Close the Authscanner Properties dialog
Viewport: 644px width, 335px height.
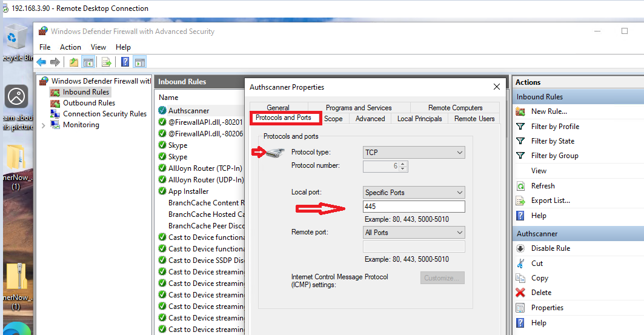pyautogui.click(x=497, y=87)
